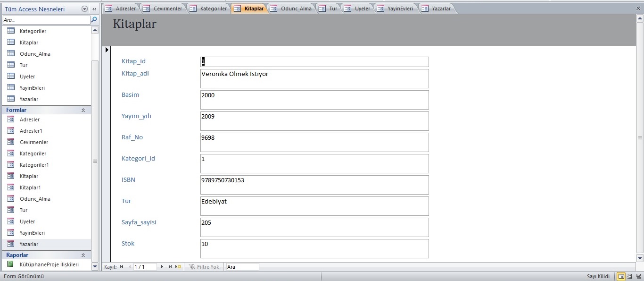Switch to the Odunc_Alma tab
Screen dimensions: 644x281
pyautogui.click(x=292, y=9)
